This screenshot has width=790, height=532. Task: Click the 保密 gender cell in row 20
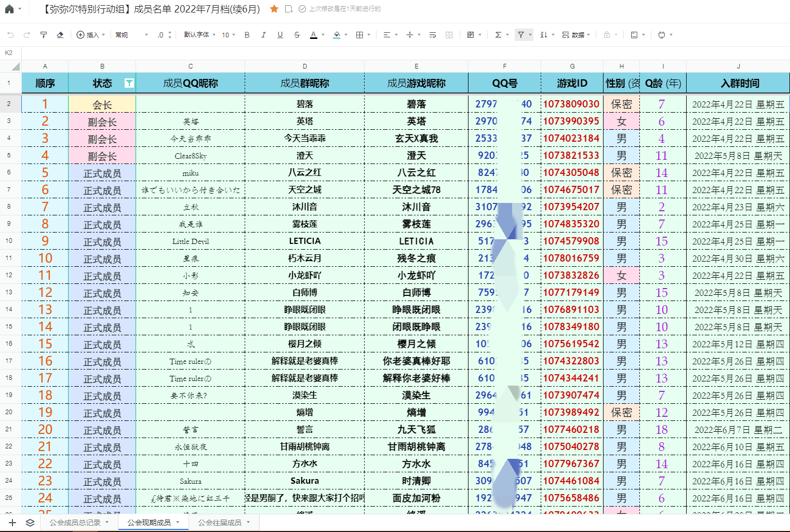click(x=621, y=413)
